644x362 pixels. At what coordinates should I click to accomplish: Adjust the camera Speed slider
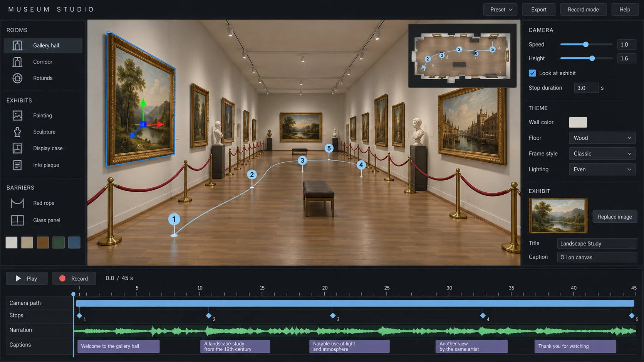(x=586, y=45)
